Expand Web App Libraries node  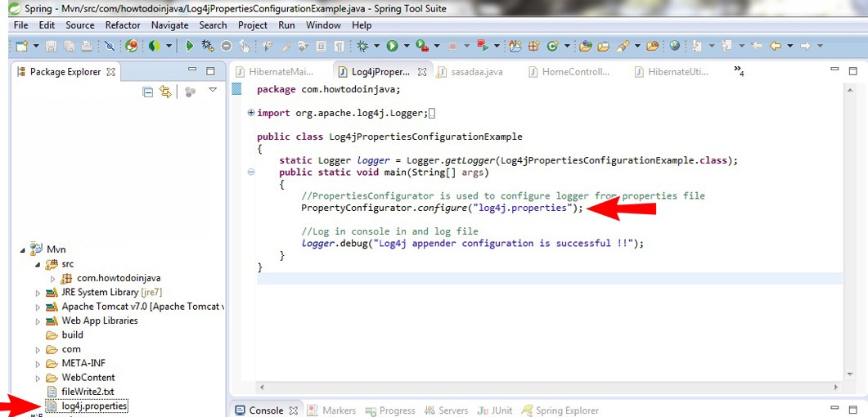click(38, 321)
